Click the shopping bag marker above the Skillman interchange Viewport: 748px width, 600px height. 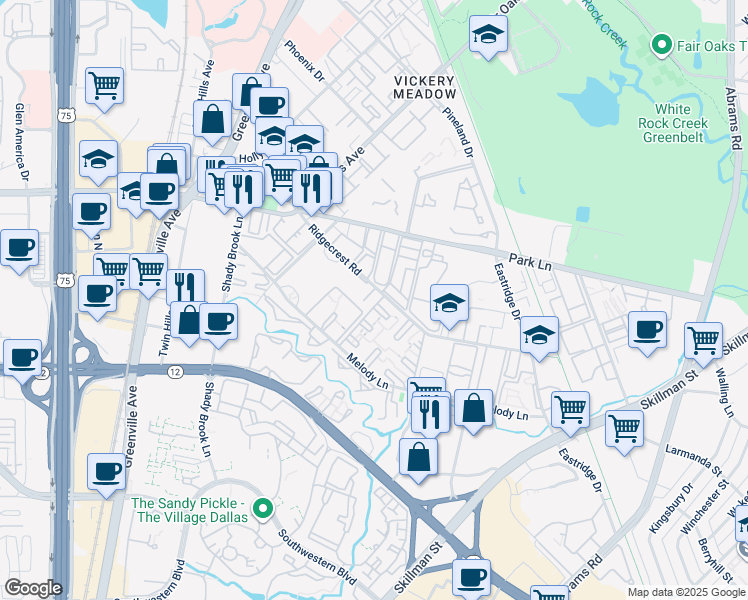(418, 456)
